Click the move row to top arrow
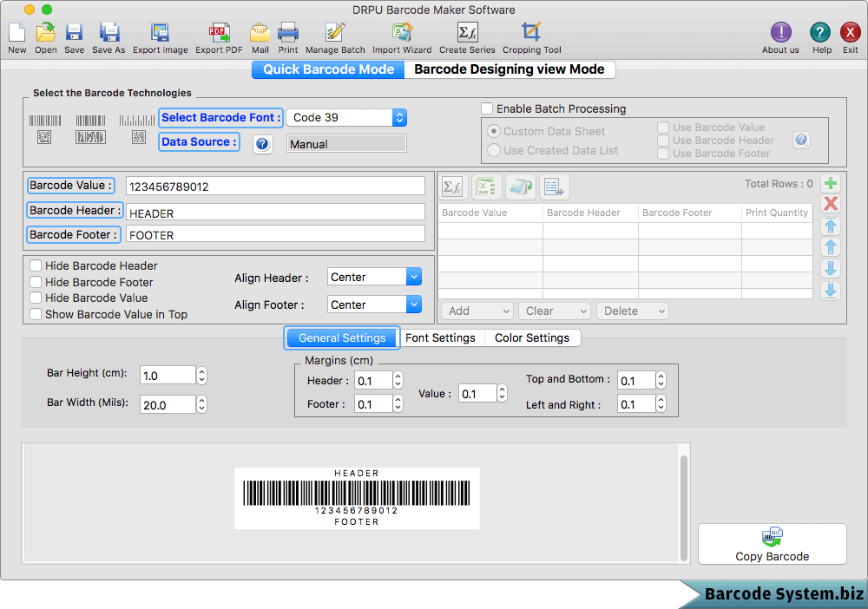Screen dimensions: 868x609 (x=831, y=226)
